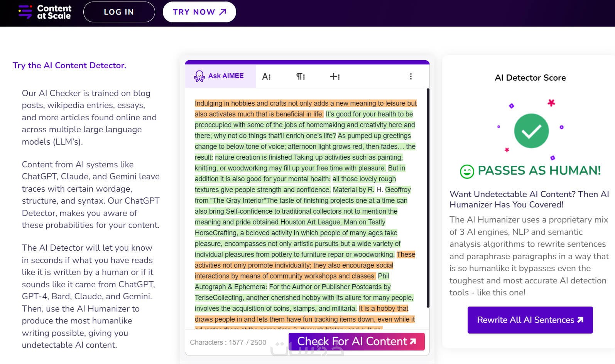Open the text formatting A menu
This screenshot has height=364, width=615.
[x=266, y=76]
